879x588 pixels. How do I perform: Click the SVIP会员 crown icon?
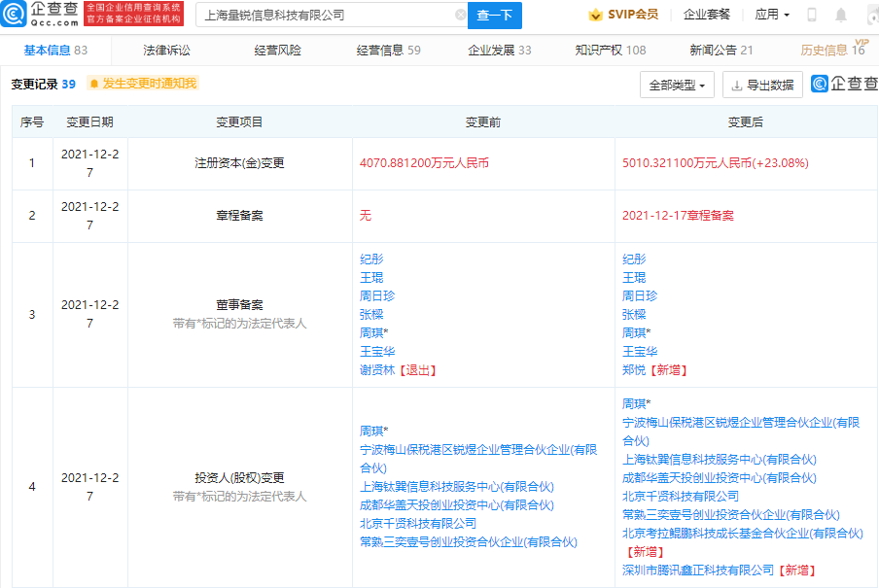click(596, 16)
